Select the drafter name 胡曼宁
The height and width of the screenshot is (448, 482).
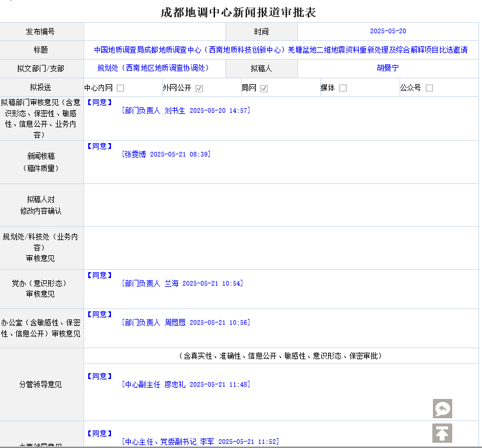pos(388,68)
